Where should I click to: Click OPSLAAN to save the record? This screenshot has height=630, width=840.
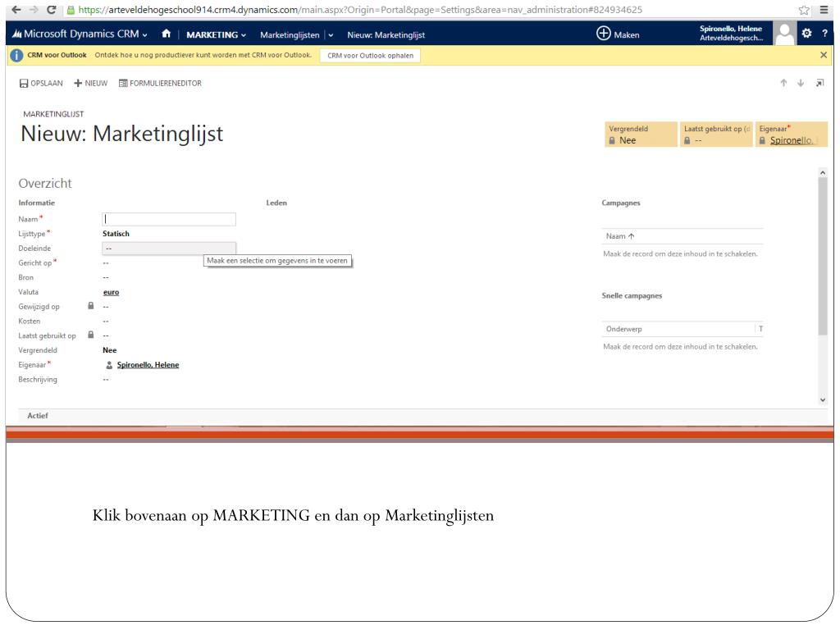(41, 83)
